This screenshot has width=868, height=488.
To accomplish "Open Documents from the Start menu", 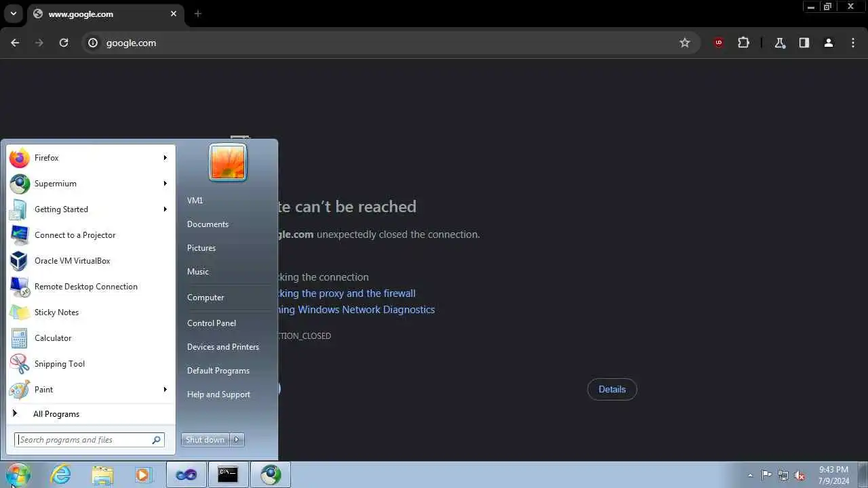I will [208, 224].
